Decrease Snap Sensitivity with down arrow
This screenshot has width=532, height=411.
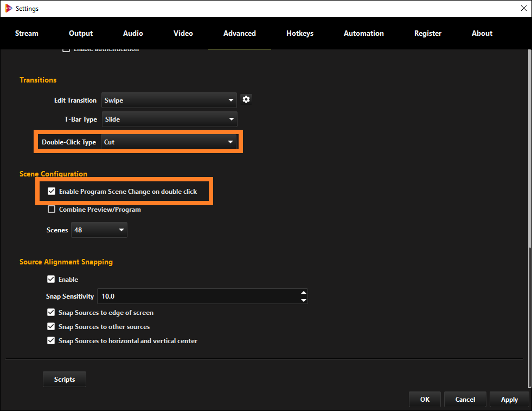pyautogui.click(x=303, y=300)
